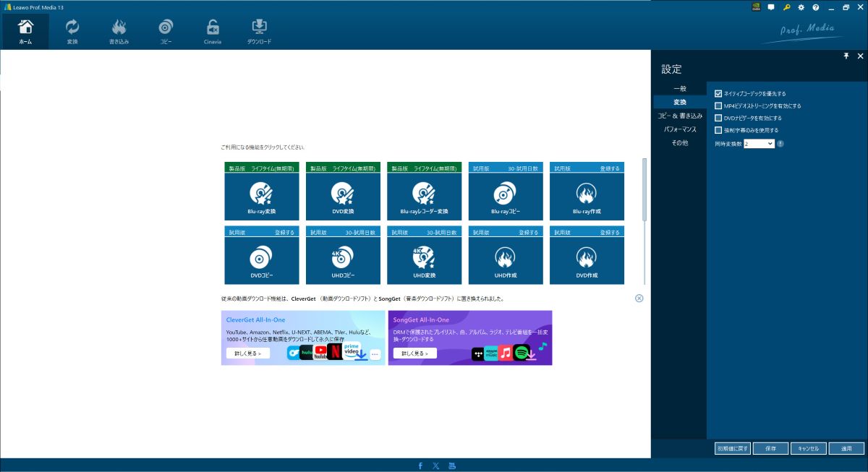Dismiss the CleverGet notice with the circle X
The width and height of the screenshot is (868, 472).
(x=639, y=298)
